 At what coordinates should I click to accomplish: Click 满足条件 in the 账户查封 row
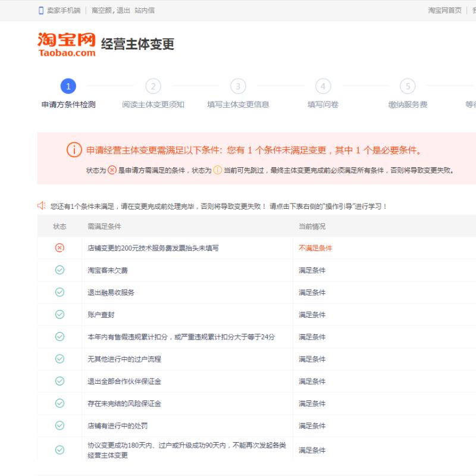312,315
